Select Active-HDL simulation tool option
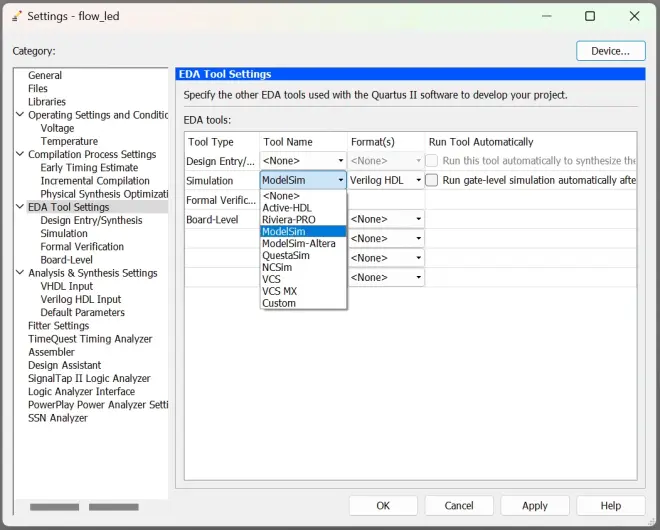 tap(286, 207)
